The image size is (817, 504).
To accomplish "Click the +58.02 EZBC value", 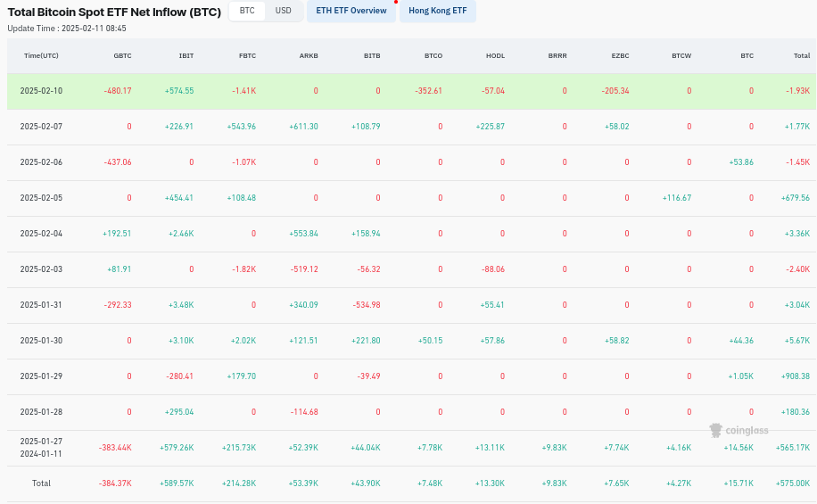I will [x=617, y=127].
